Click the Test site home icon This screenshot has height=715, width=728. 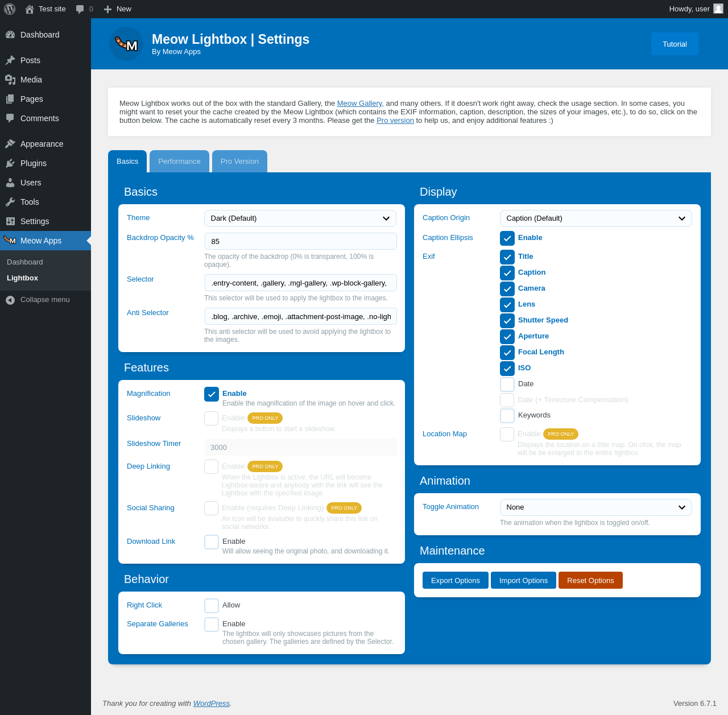point(30,9)
